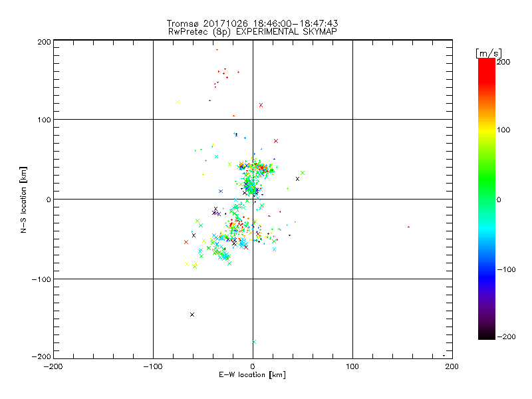Click the '-200' label below the colorbar
Viewport: 532px width, 399px height.
[x=506, y=336]
